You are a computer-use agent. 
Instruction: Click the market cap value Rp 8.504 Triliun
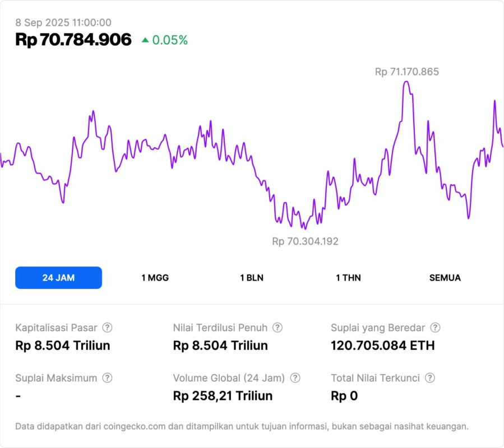[x=63, y=346]
